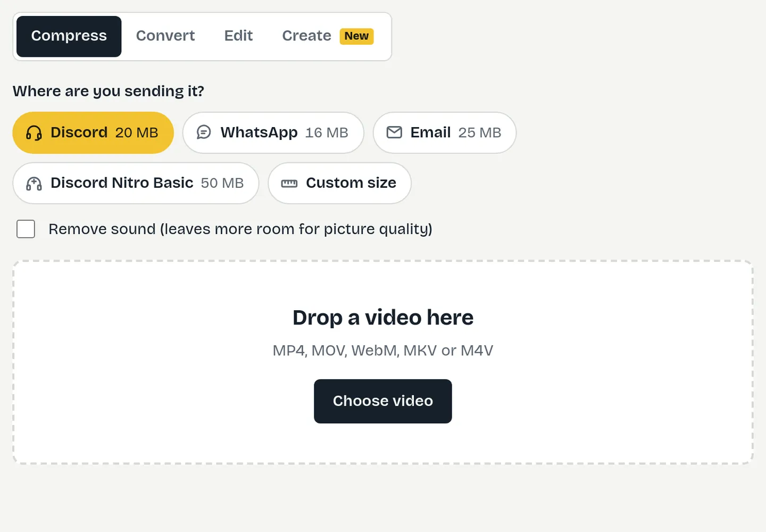Open the Convert tab
The height and width of the screenshot is (532, 766).
(165, 36)
